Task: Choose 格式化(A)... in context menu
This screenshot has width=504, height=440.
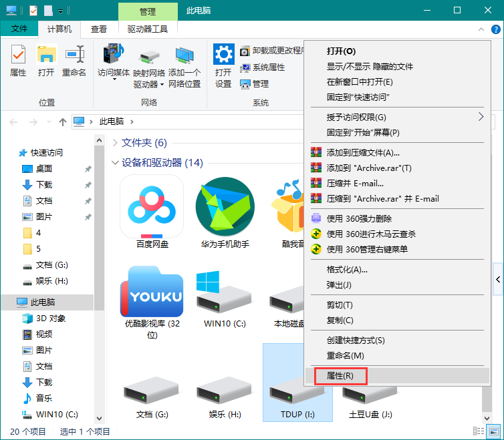Action: [x=397, y=270]
